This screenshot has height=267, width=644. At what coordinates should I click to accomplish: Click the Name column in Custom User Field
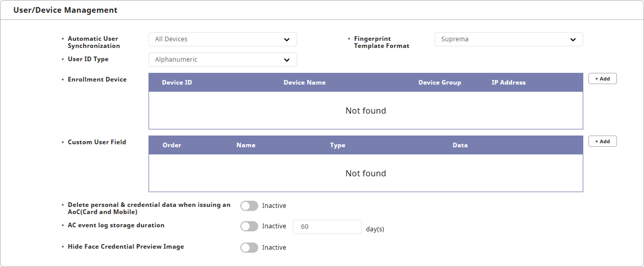pyautogui.click(x=246, y=145)
